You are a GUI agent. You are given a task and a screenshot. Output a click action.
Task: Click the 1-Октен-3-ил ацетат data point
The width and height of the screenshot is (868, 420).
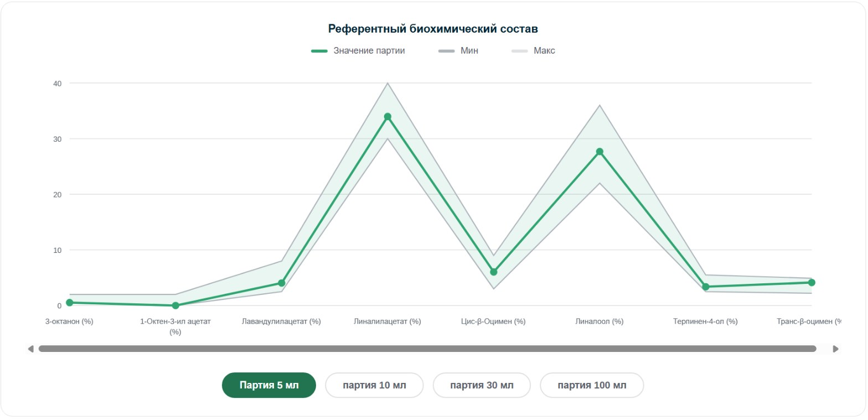[x=175, y=305]
